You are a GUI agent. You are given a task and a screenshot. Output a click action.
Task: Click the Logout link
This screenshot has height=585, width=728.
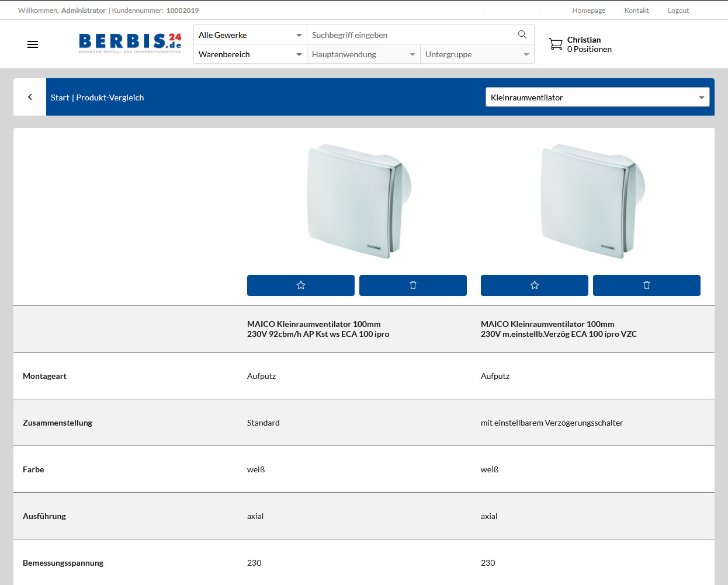tap(678, 11)
